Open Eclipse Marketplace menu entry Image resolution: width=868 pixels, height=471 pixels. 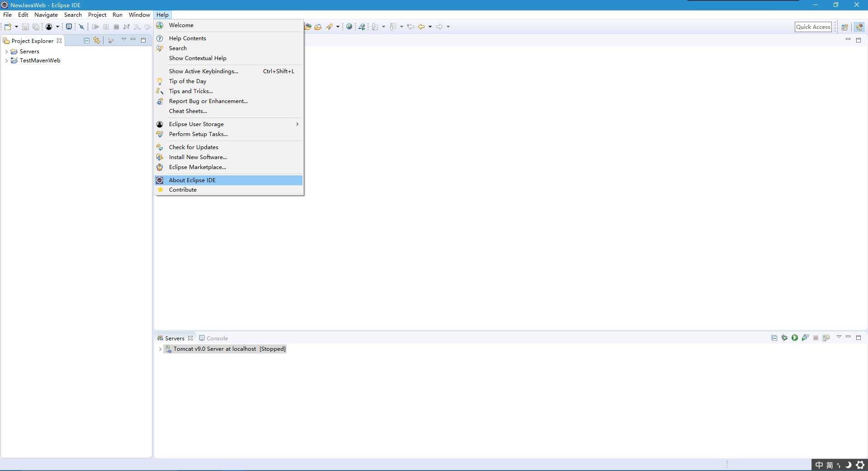coord(229,167)
